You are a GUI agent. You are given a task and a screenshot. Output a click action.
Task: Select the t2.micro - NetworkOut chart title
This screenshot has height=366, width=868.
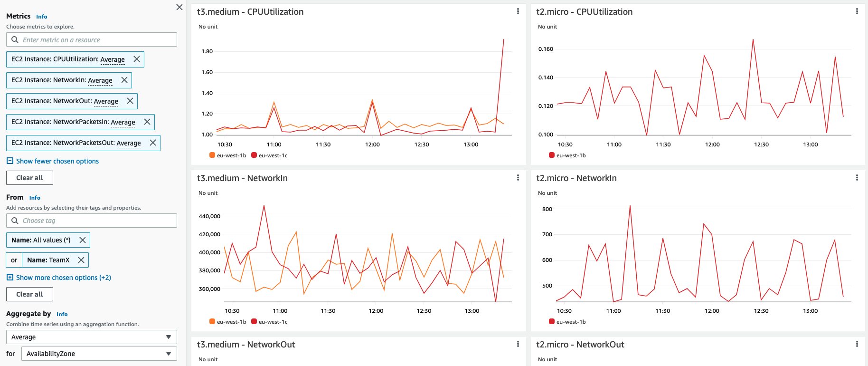pos(580,345)
